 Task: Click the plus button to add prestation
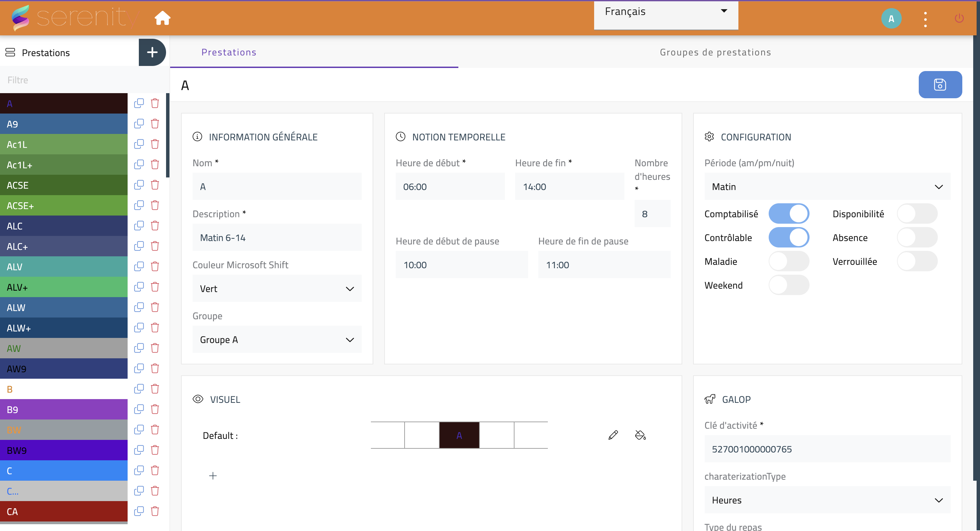(x=152, y=52)
